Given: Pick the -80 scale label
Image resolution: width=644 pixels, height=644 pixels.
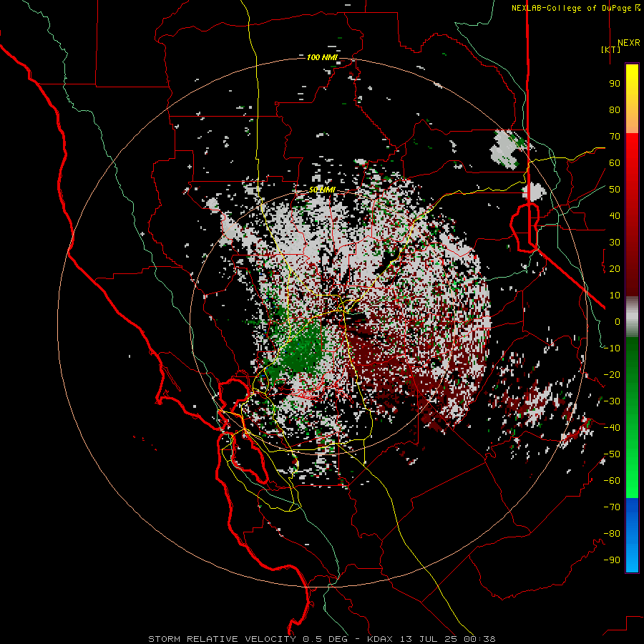Looking at the screenshot, I should pyautogui.click(x=612, y=534).
